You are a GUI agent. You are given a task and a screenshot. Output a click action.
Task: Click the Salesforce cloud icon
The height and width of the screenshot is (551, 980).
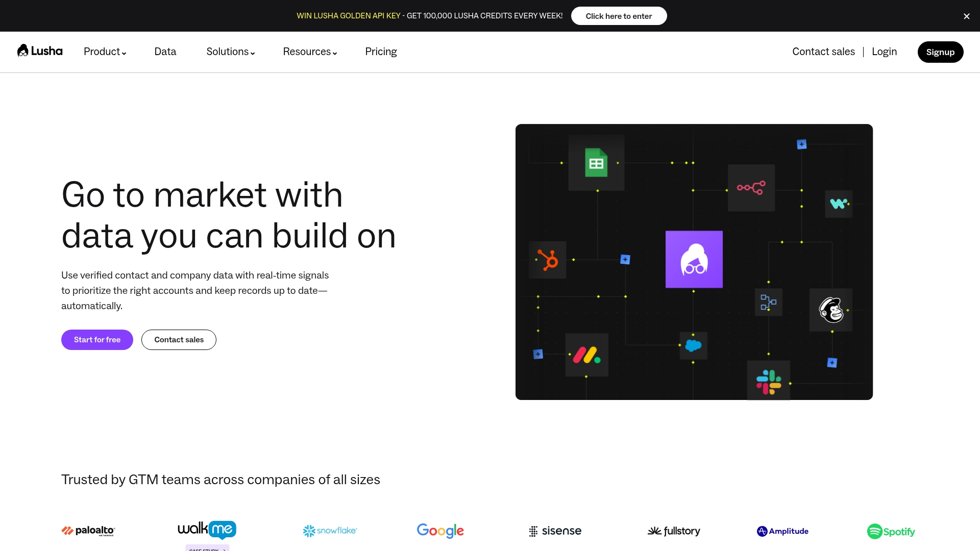tap(693, 346)
